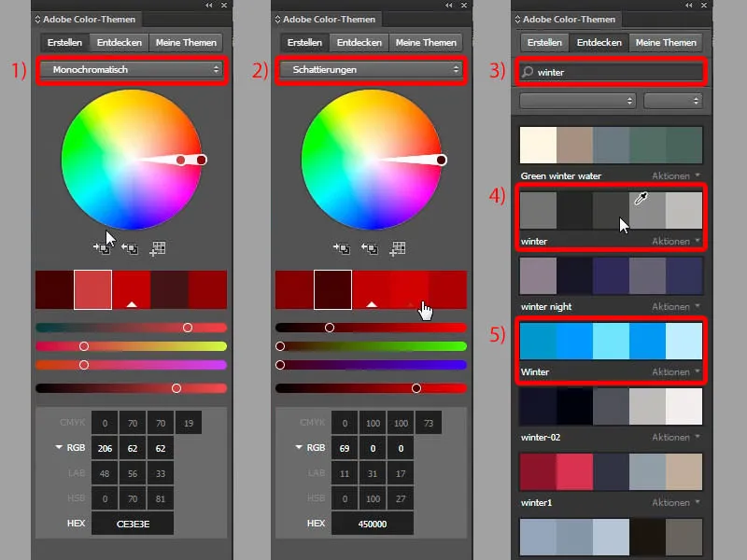The width and height of the screenshot is (747, 560).
Task: Toggle HSB sliders in Schattierungen panel
Action: click(x=317, y=498)
